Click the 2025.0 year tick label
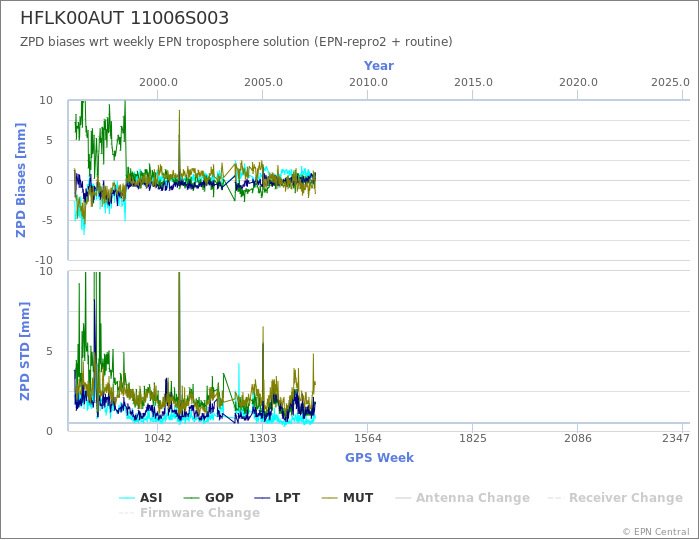This screenshot has width=700, height=540. [x=671, y=83]
